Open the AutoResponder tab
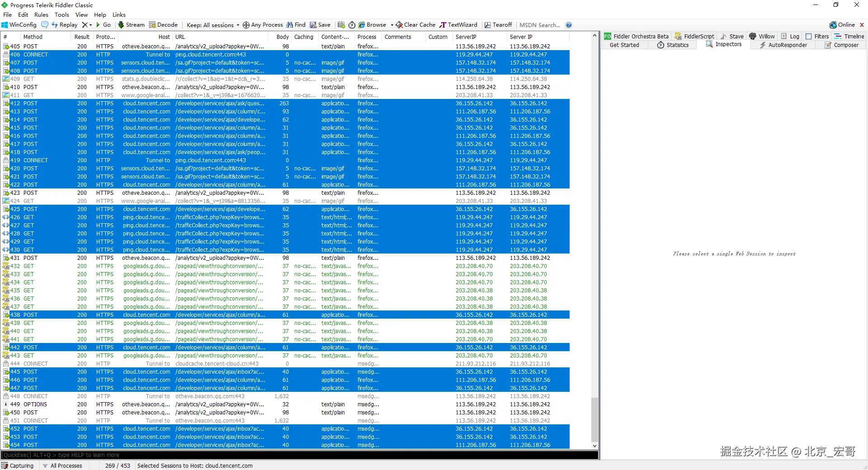 (783, 45)
